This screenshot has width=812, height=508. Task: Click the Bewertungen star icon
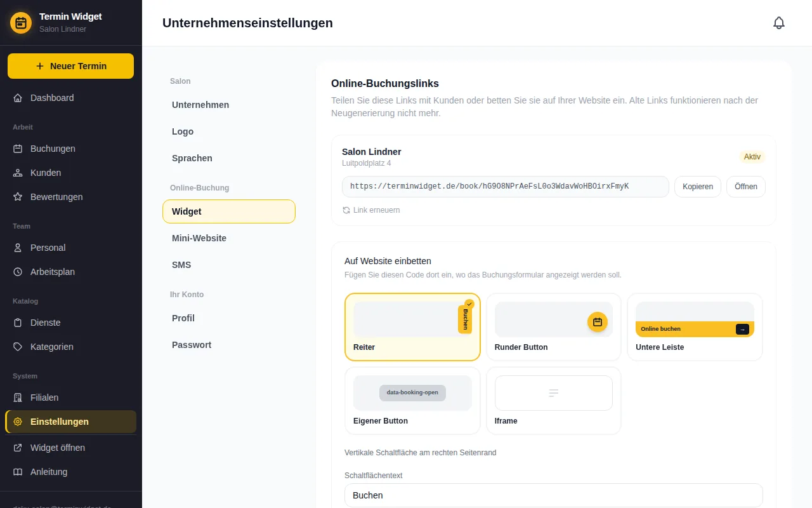coord(18,197)
